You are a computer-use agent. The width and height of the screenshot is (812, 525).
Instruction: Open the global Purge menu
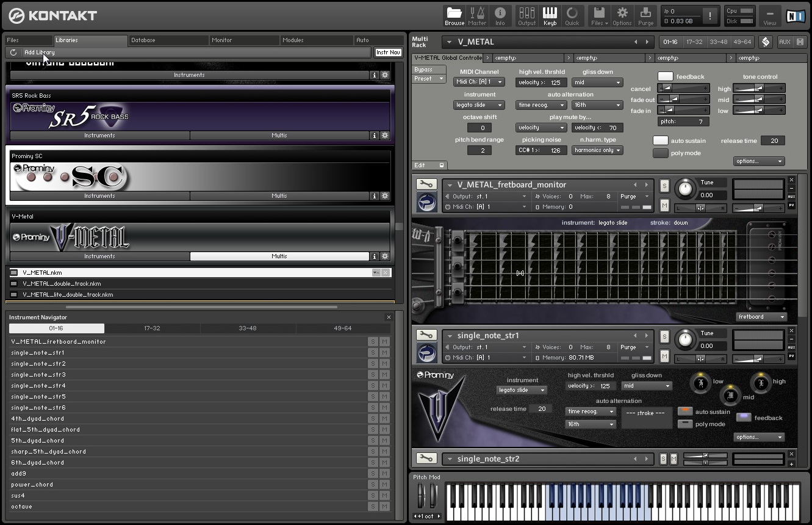(x=645, y=16)
